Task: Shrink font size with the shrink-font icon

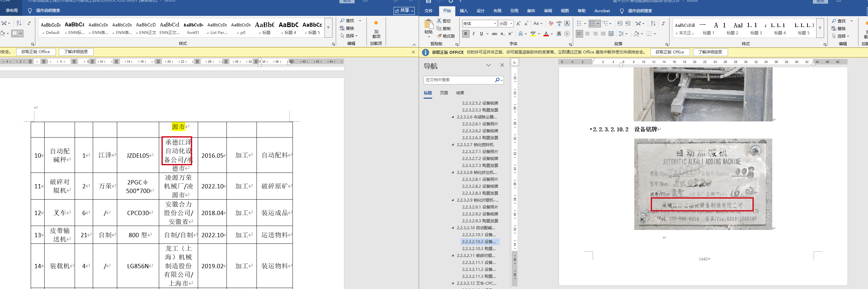Action: pos(526,23)
